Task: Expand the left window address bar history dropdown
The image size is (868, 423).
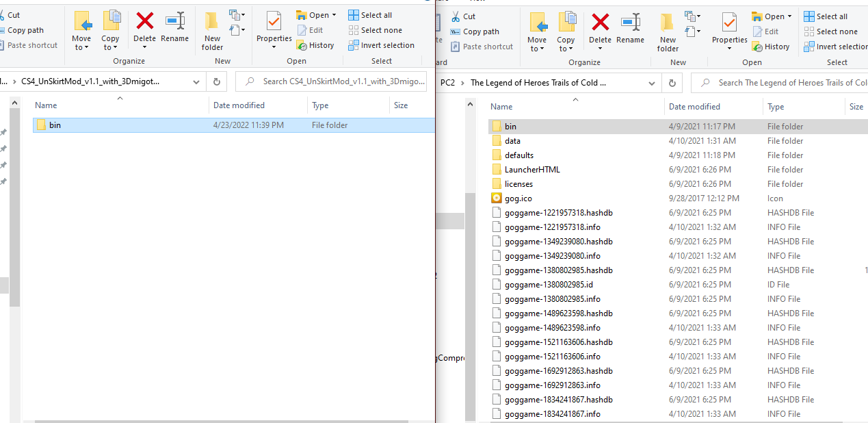Action: [196, 81]
